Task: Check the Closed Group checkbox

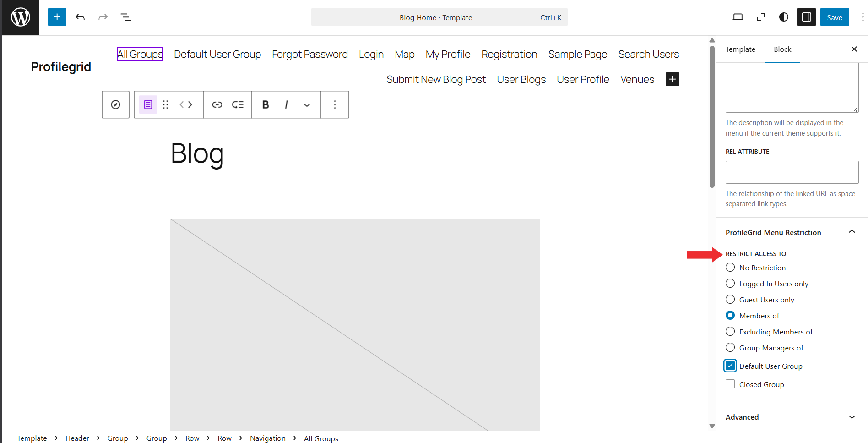Action: [730, 384]
